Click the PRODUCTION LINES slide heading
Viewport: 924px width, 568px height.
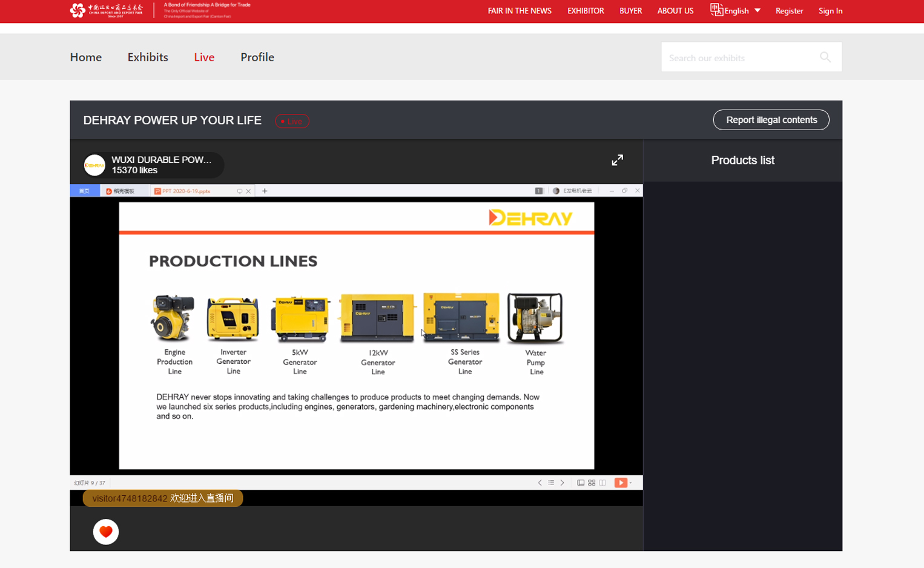[x=233, y=261]
